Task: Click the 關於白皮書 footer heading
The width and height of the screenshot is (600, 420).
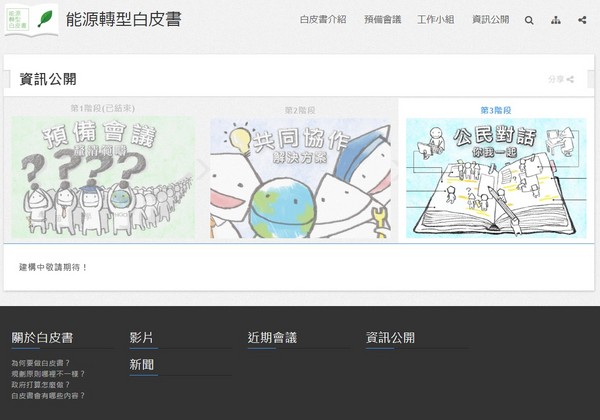Action: coord(42,338)
